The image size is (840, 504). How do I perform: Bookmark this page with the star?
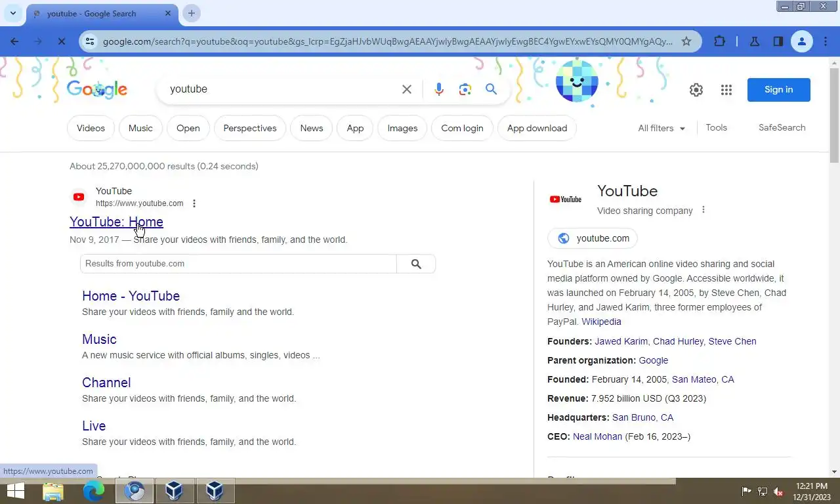click(686, 41)
